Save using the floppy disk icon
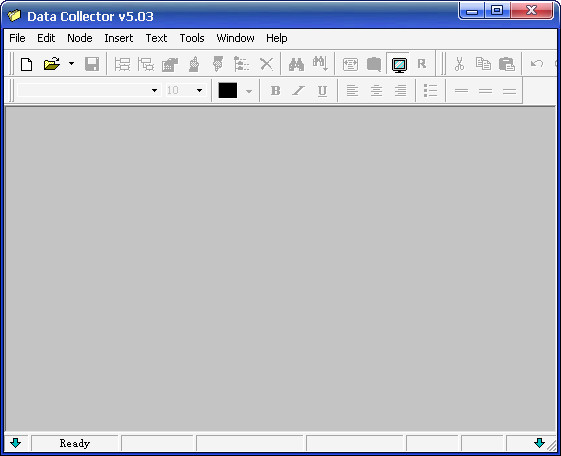 coord(92,64)
